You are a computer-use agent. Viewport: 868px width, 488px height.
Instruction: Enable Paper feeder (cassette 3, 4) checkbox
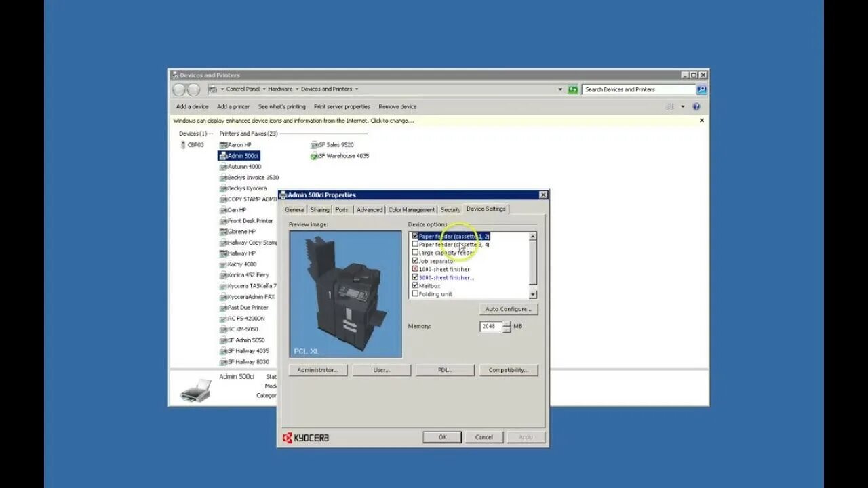pos(415,244)
